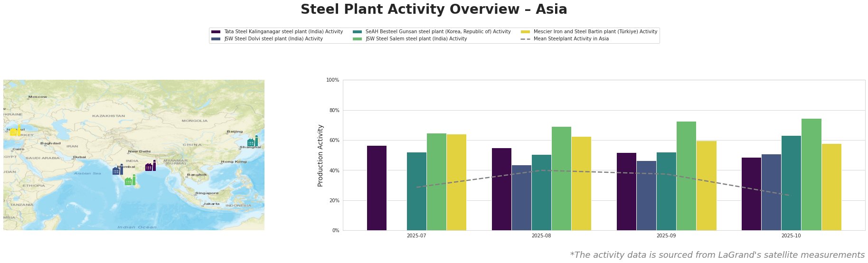Click the tallest green bar for 2025-10
Image resolution: width=868 pixels, height=263 pixels.
pos(811,174)
